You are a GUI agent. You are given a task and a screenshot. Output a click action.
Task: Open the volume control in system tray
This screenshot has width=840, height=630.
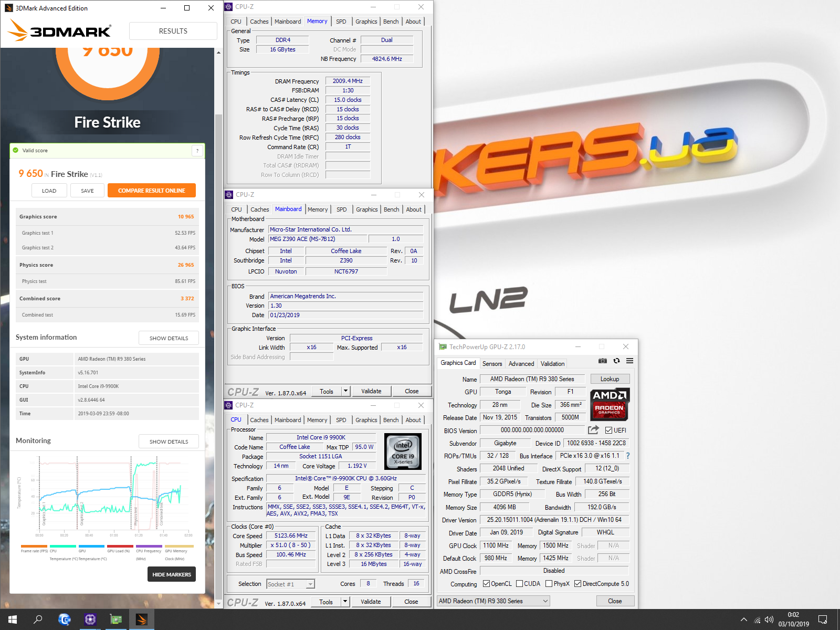pyautogui.click(x=769, y=619)
